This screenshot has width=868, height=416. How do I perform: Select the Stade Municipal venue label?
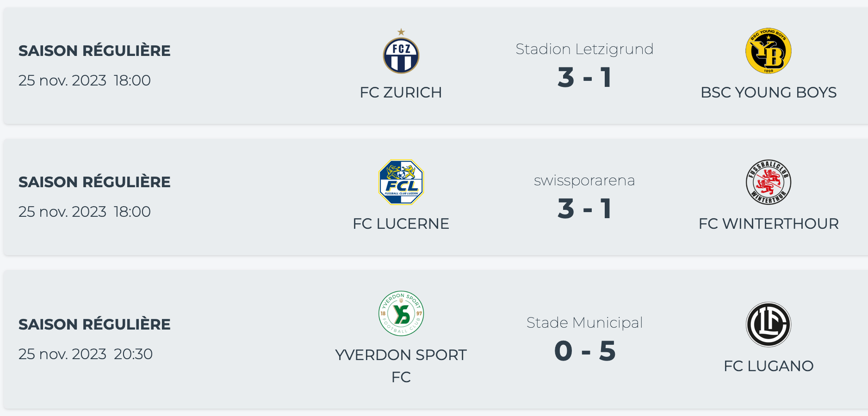[x=584, y=323]
